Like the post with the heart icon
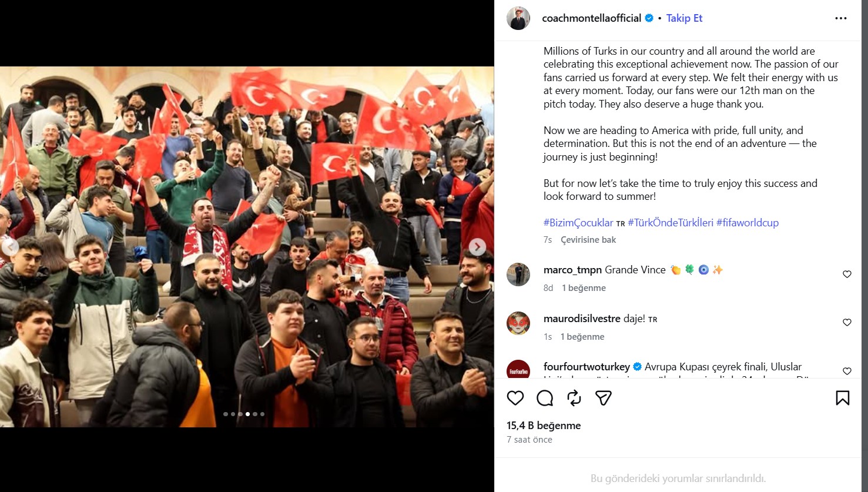This screenshot has height=492, width=868. pyautogui.click(x=515, y=398)
